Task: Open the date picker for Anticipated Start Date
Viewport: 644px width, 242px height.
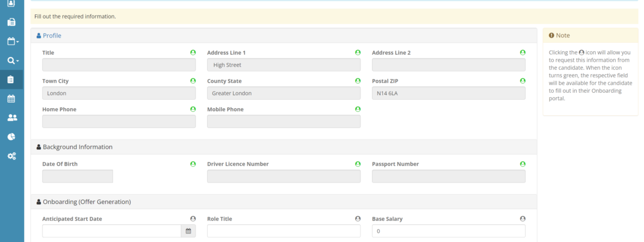Action: click(189, 231)
